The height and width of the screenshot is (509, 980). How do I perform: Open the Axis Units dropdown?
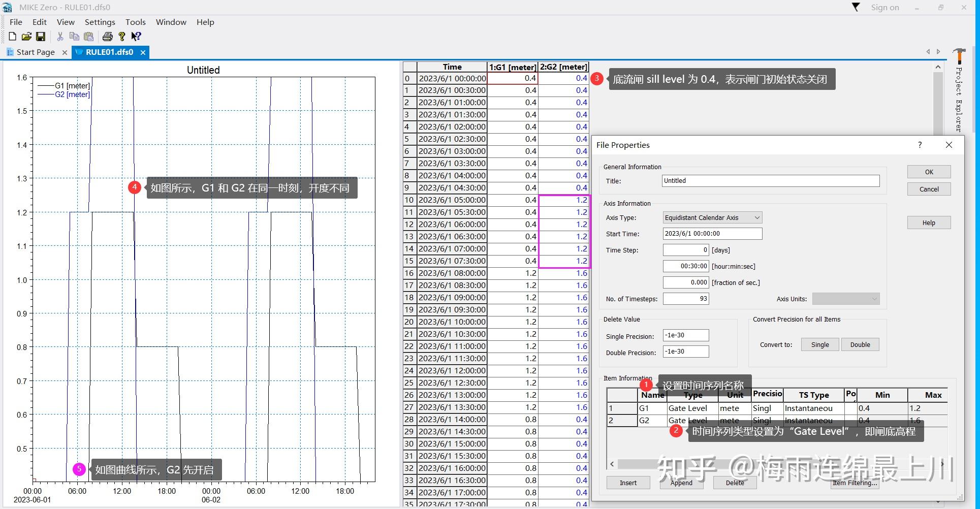click(x=874, y=299)
